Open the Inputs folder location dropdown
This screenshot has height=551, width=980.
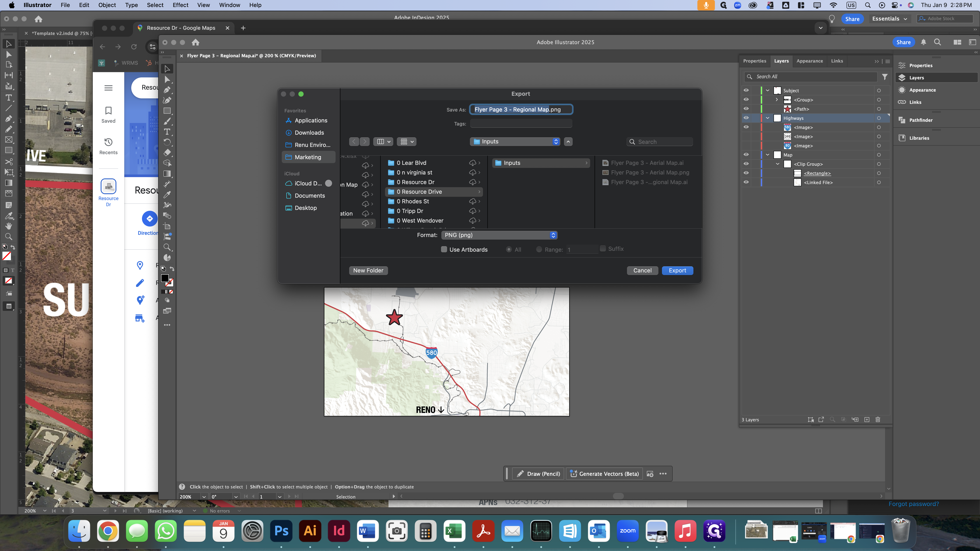click(x=516, y=141)
